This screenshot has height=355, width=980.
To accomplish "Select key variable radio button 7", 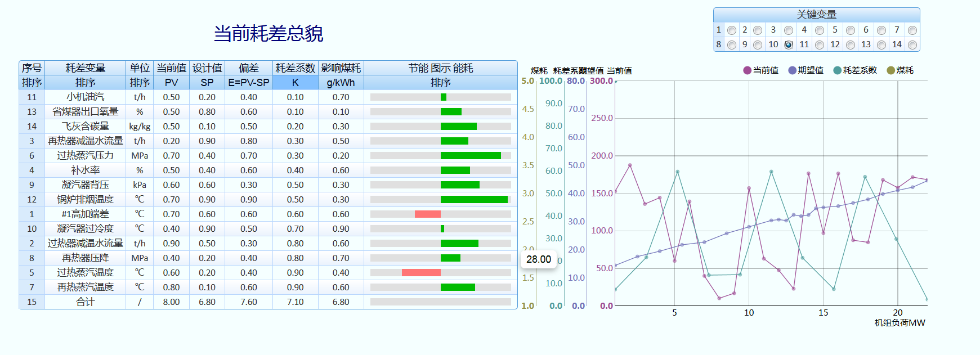I will click(912, 30).
